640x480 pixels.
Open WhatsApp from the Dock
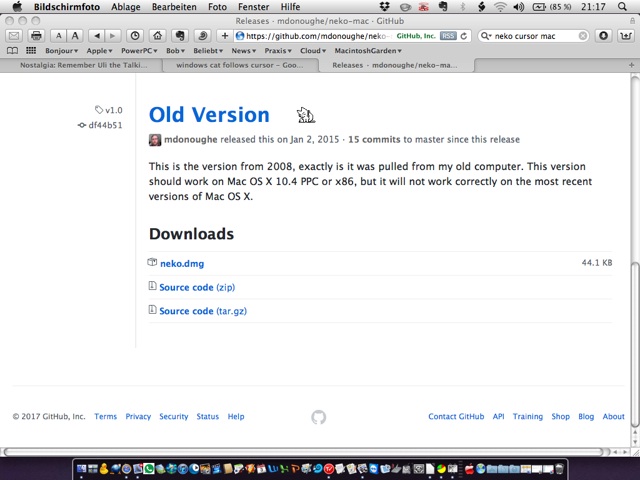point(149,469)
